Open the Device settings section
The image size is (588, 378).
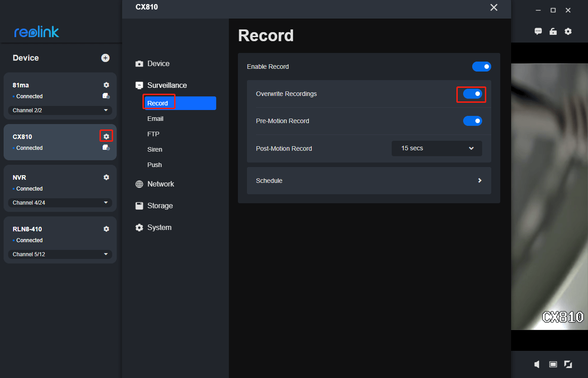click(153, 64)
